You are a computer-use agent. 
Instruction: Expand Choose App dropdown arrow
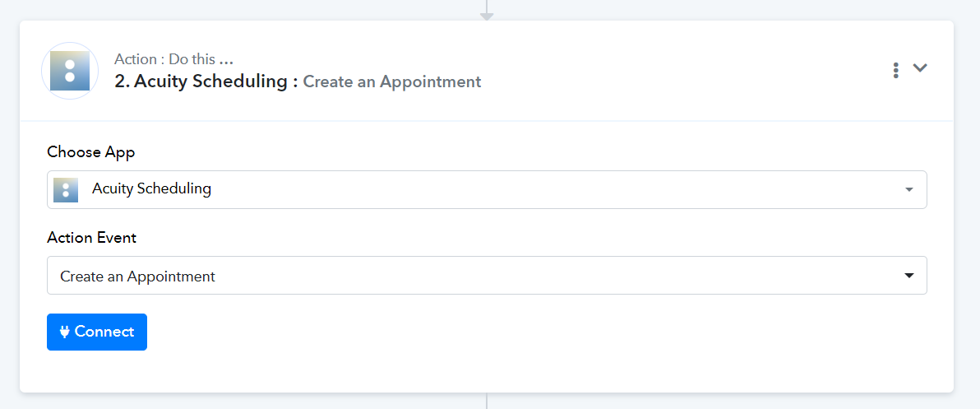909,189
